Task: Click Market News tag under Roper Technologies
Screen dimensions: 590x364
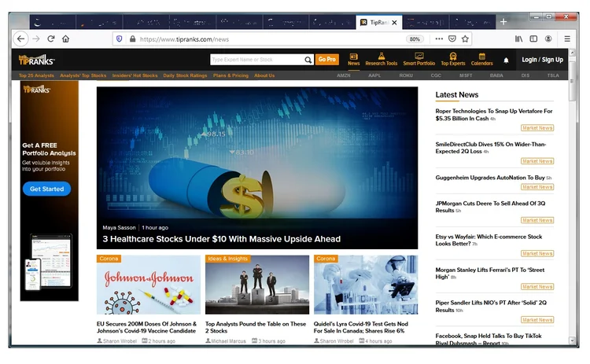Action: 537,128
